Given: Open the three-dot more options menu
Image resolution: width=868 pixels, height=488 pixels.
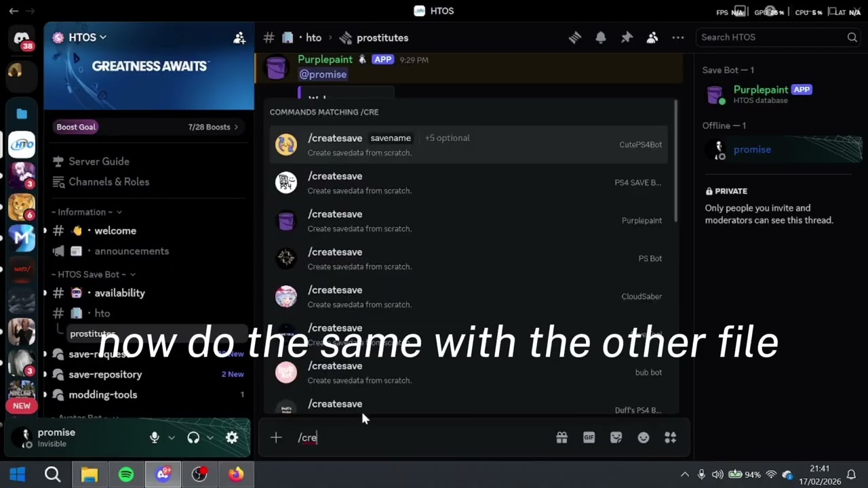Looking at the screenshot, I should click(678, 38).
